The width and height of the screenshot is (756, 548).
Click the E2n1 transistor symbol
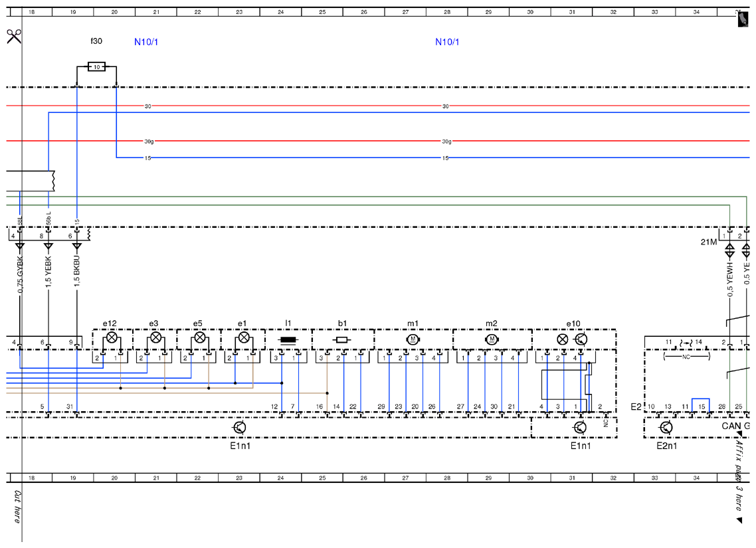tap(666, 428)
